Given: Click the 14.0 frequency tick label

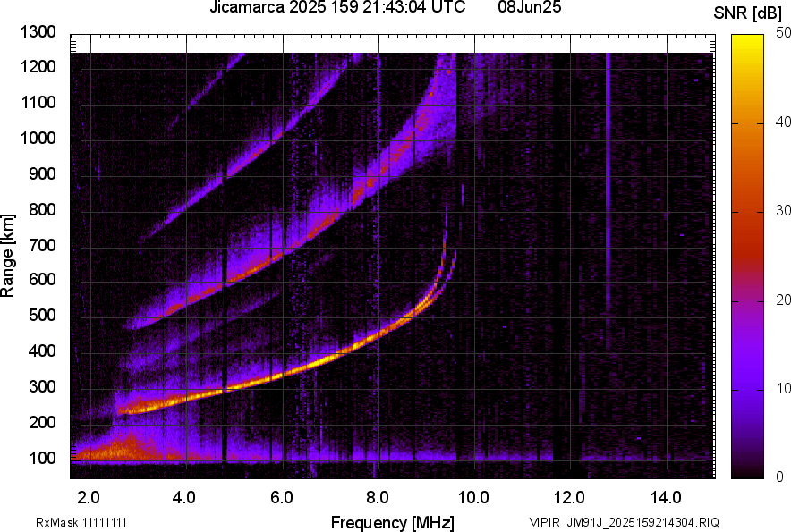Looking at the screenshot, I should (666, 498).
